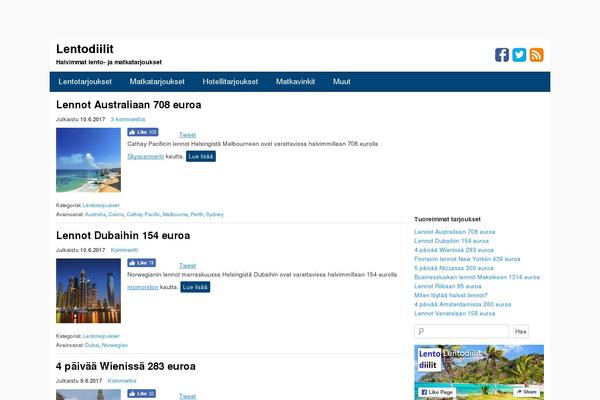Open the RSS feed icon
Viewport: 600px width, 400px height.
[536, 55]
